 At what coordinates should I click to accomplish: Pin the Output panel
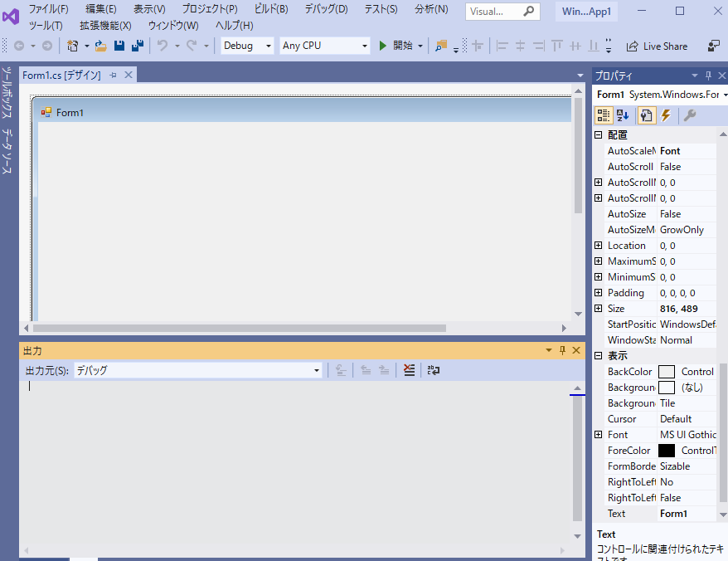pos(562,350)
